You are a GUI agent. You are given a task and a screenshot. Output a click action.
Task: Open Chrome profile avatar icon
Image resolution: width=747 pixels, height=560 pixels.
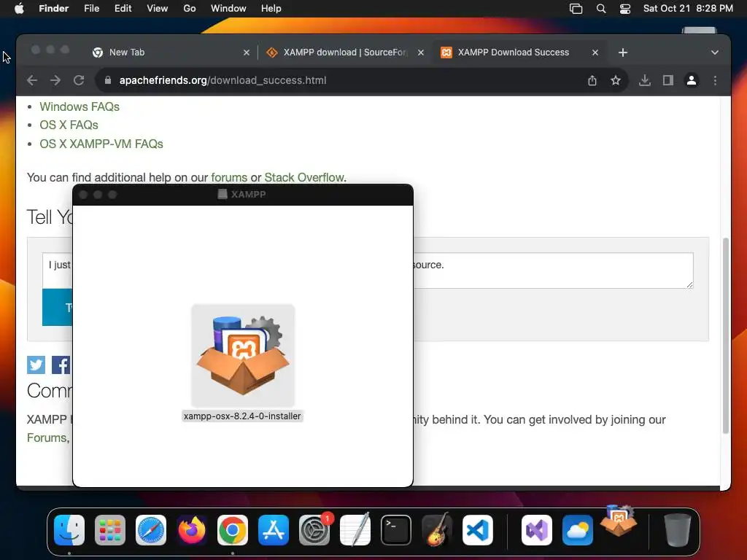(x=692, y=80)
